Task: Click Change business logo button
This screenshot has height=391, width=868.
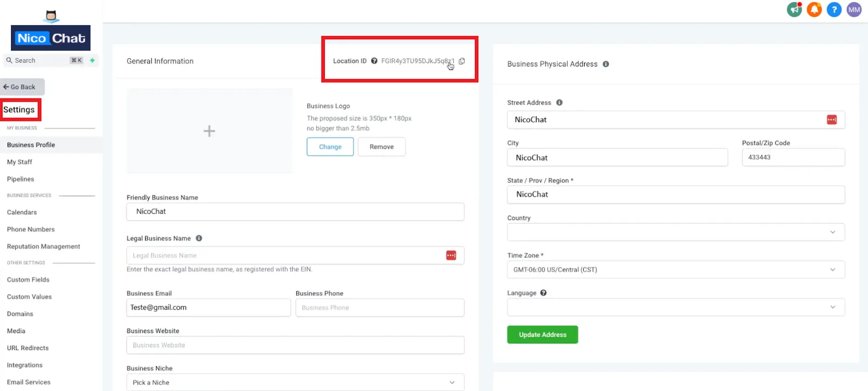Action: 330,147
